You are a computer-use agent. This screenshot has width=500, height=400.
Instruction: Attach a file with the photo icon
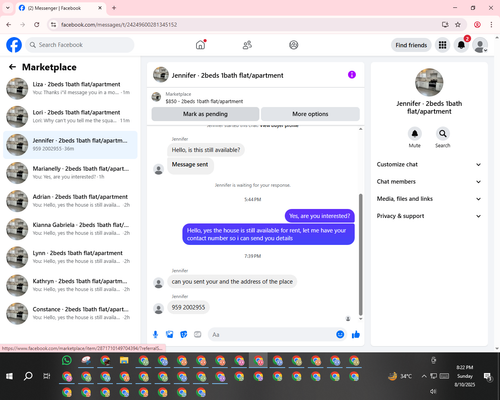[x=170, y=334]
